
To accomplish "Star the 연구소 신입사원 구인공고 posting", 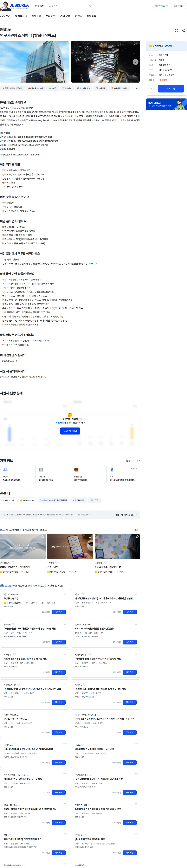I will click(x=65, y=714).
